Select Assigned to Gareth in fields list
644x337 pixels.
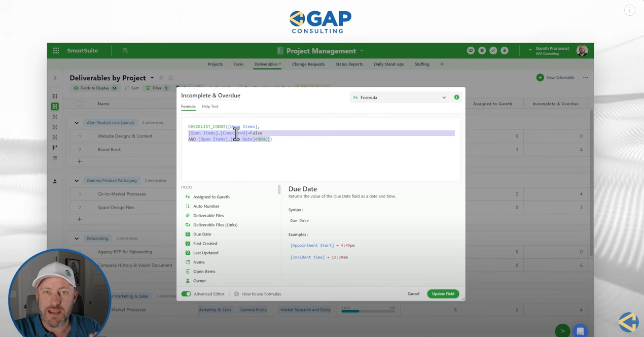(x=211, y=197)
